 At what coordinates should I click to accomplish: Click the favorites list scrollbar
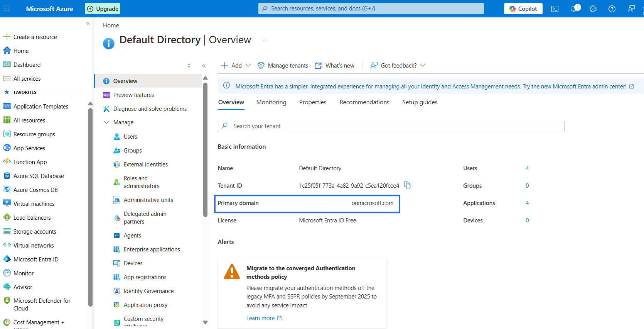pyautogui.click(x=90, y=207)
